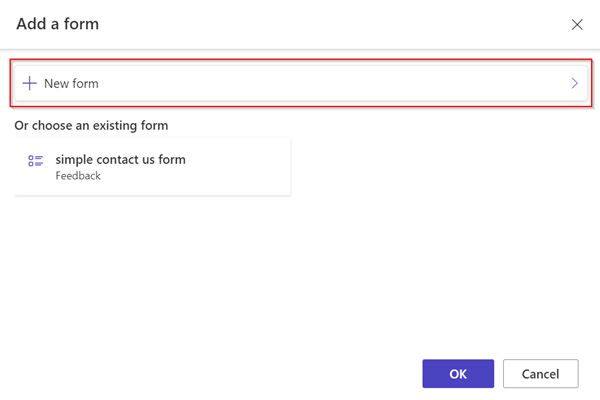Expand New form with right chevron
The height and width of the screenshot is (400, 600).
[574, 83]
